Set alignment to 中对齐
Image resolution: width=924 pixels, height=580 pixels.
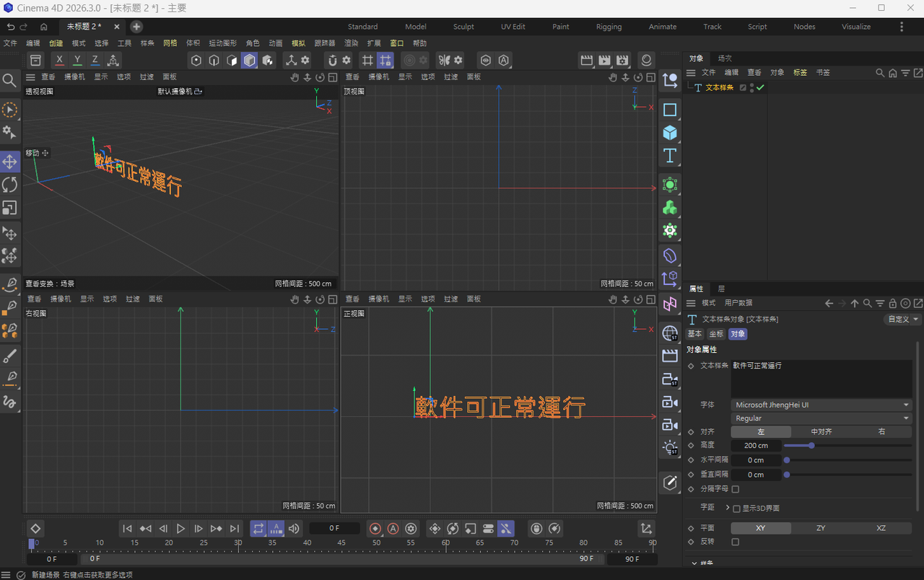click(x=821, y=431)
